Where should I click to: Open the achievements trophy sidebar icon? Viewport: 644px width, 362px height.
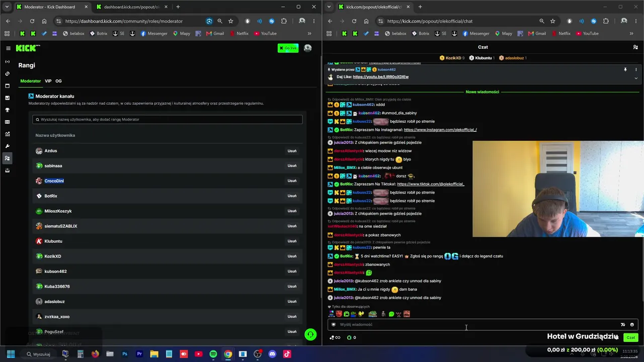(x=7, y=110)
